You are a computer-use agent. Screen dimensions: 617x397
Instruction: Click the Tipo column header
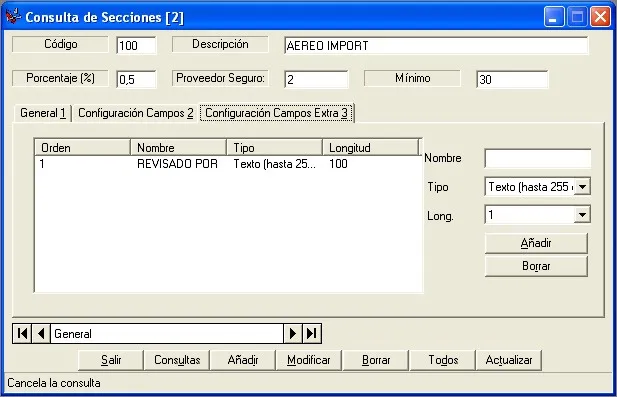(x=274, y=148)
